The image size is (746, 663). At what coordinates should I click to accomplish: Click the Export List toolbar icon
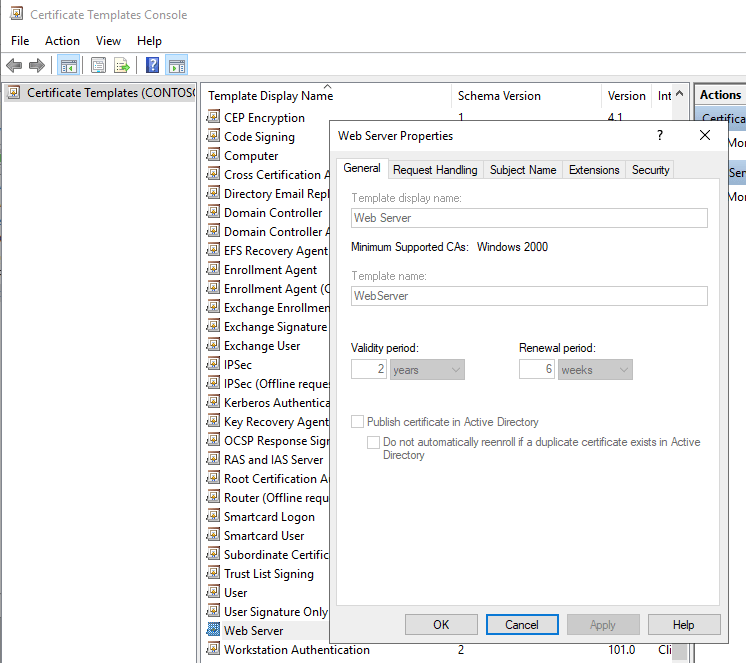coord(122,66)
